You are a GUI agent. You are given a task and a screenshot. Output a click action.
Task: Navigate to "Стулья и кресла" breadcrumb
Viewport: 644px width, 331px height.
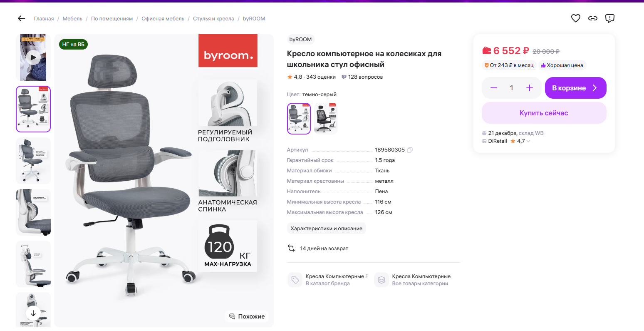(x=213, y=19)
